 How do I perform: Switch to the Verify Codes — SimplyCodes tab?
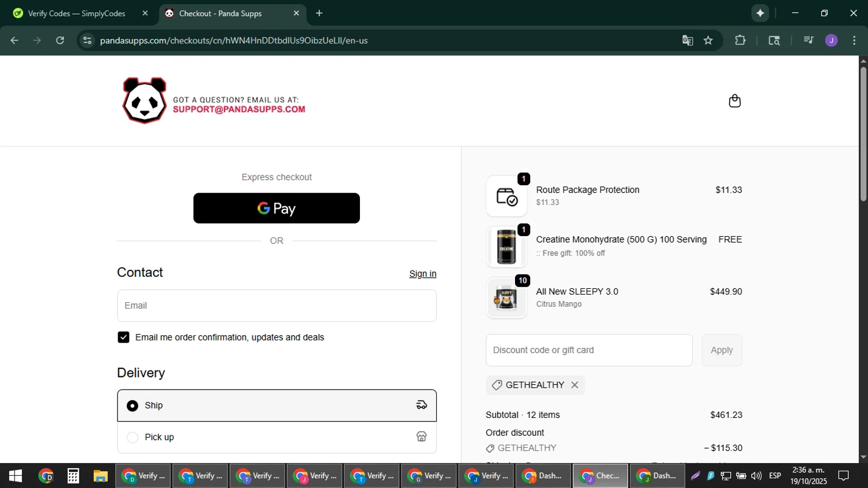78,13
